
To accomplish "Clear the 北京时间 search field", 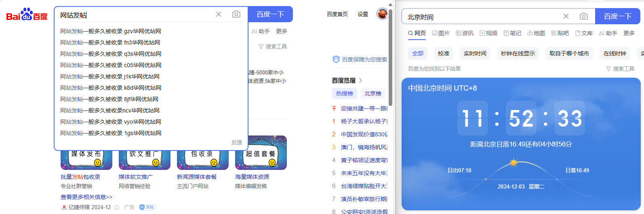I will 566,16.
